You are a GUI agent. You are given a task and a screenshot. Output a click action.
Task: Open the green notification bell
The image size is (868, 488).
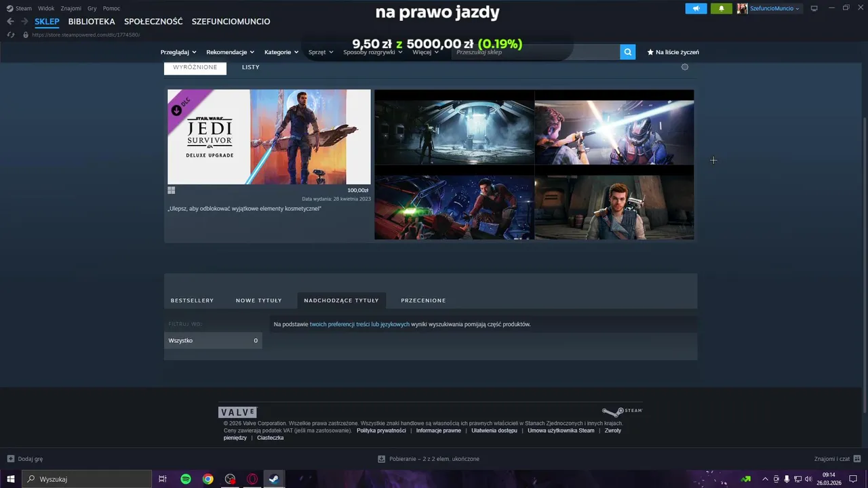click(721, 8)
